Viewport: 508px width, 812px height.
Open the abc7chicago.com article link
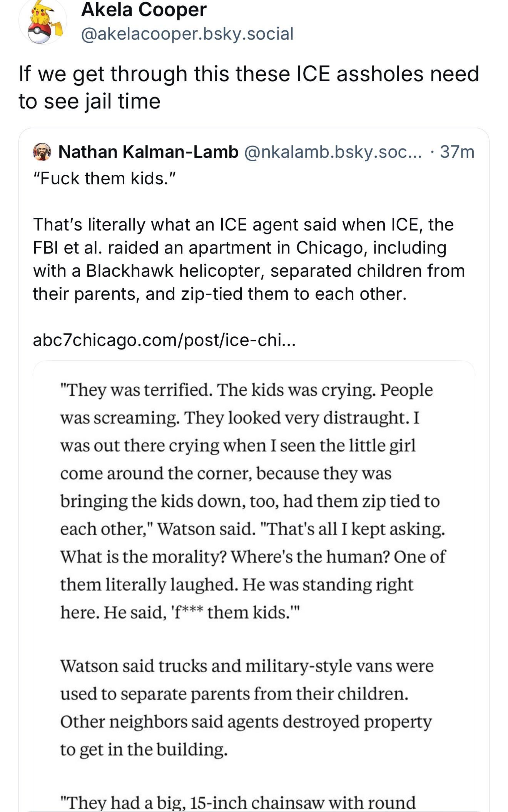(x=164, y=340)
